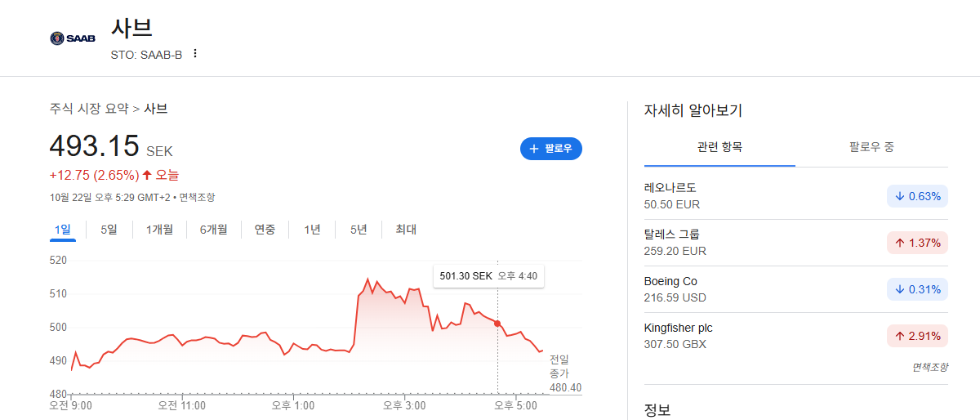Open the three-dot menu next to STO: SAAB-B
The height and width of the screenshot is (420, 980).
(x=194, y=54)
